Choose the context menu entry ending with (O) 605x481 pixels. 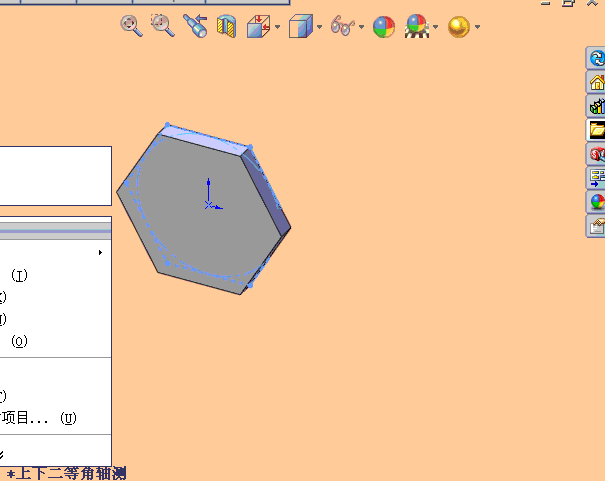pyautogui.click(x=55, y=341)
